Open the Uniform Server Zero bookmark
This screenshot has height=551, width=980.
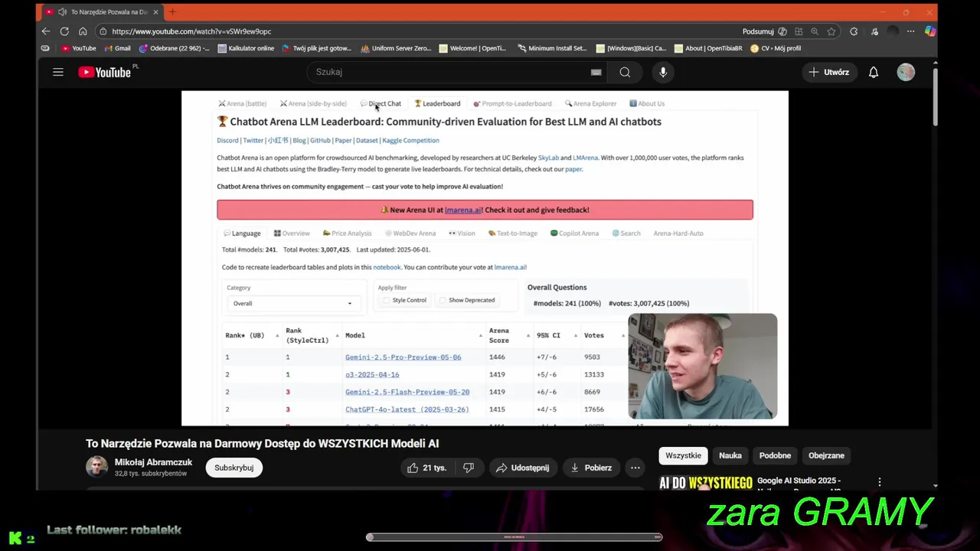[x=396, y=48]
